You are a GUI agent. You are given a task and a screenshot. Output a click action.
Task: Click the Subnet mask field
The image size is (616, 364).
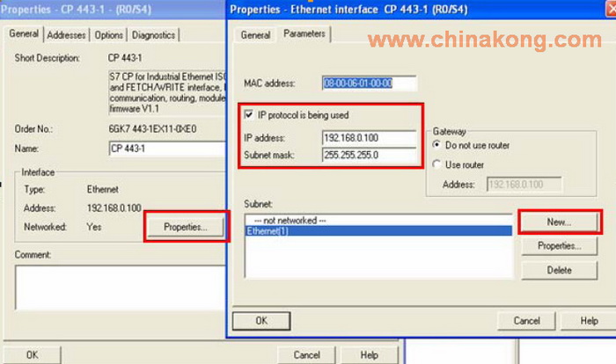tap(370, 155)
